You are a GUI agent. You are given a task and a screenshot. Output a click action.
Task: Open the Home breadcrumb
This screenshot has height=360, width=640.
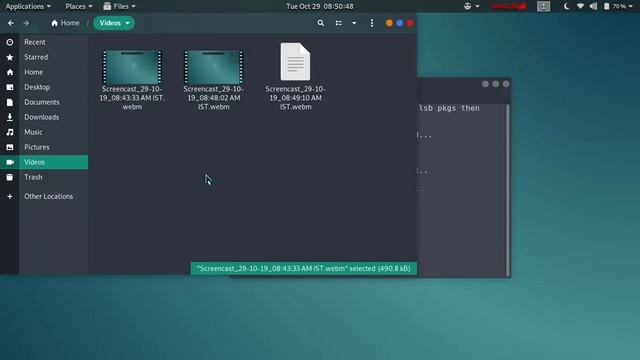(65, 23)
